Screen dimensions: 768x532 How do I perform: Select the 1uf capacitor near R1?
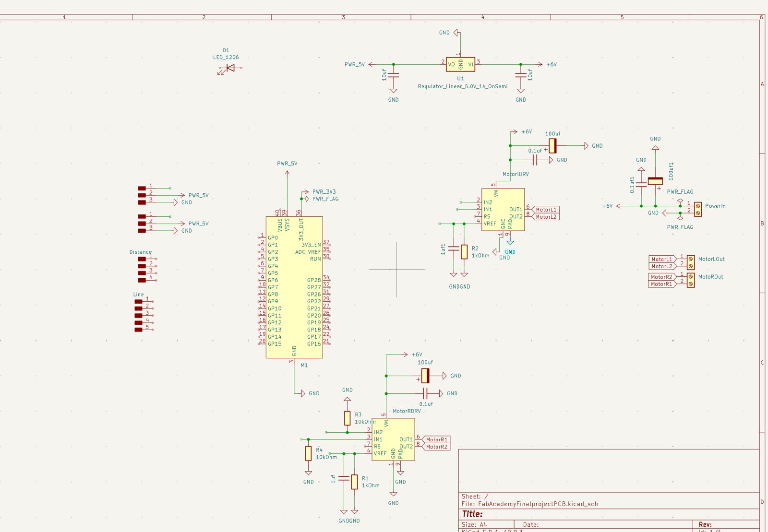coord(344,478)
